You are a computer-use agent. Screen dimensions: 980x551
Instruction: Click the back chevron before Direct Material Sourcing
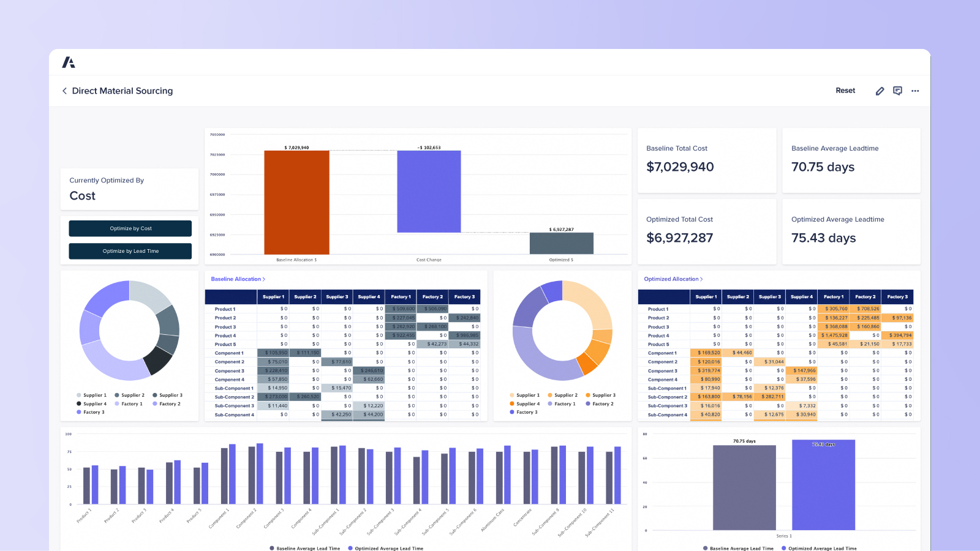64,91
